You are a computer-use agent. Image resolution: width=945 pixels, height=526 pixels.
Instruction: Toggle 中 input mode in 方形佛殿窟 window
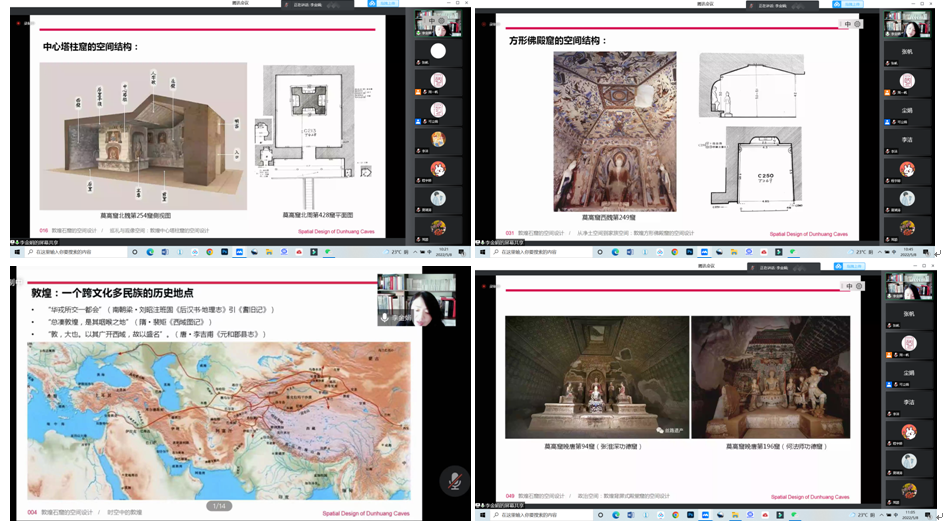[x=847, y=24]
